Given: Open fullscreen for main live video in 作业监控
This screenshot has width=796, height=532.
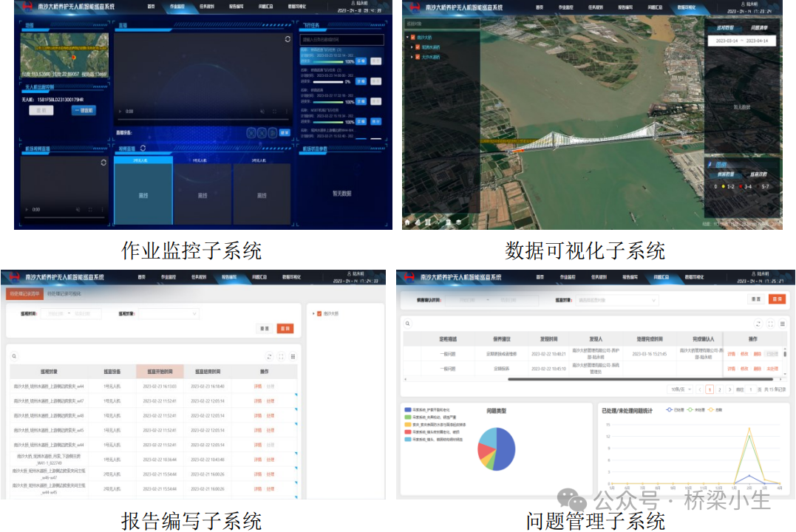Looking at the screenshot, I should (x=275, y=111).
